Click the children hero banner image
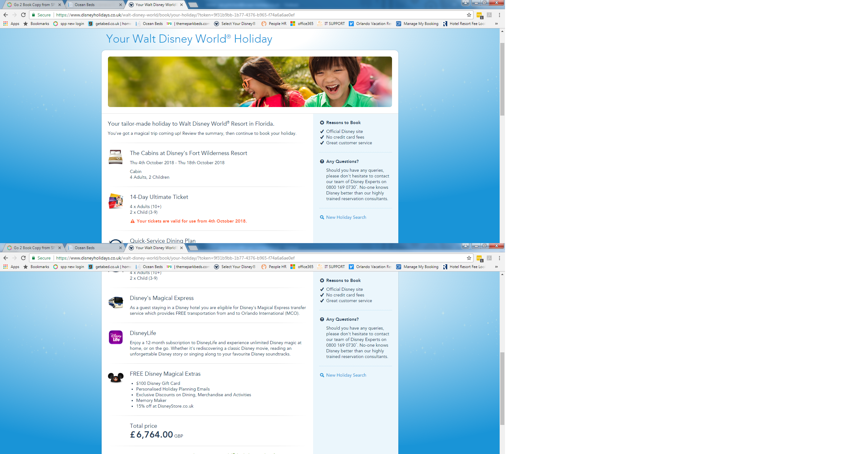The width and height of the screenshot is (868, 454). pos(250,82)
